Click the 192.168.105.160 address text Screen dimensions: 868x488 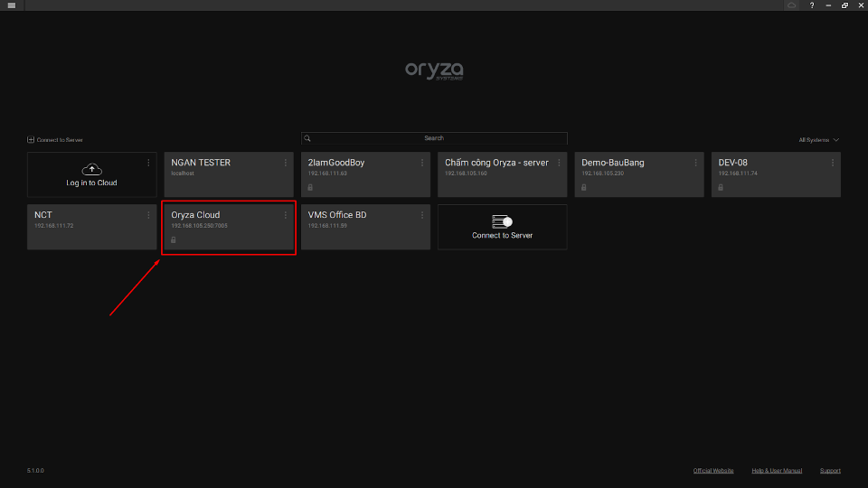(x=466, y=174)
